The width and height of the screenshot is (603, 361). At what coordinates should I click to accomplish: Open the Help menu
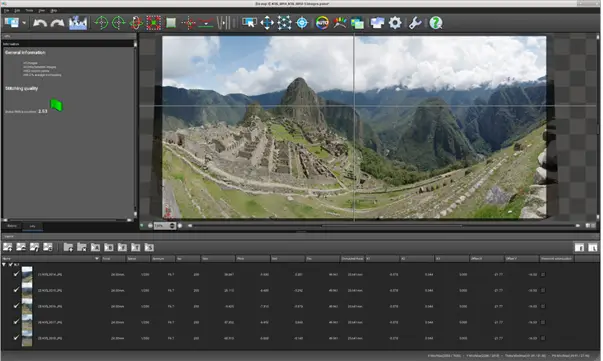click(53, 10)
